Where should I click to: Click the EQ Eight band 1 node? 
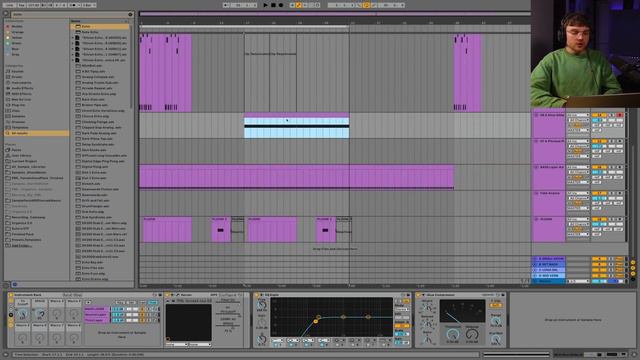point(316,322)
